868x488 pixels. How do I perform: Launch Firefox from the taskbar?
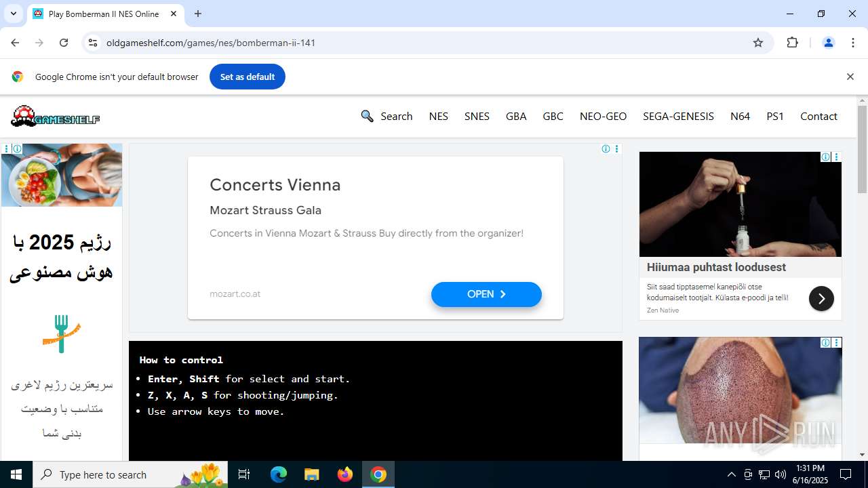coord(345,474)
